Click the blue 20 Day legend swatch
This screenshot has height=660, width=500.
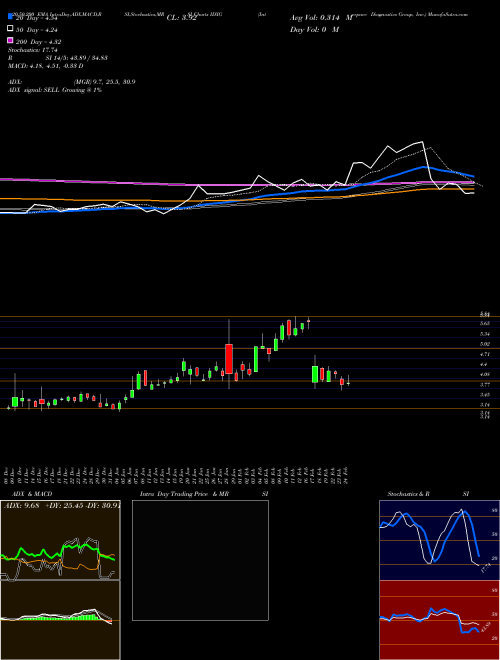click(10, 17)
